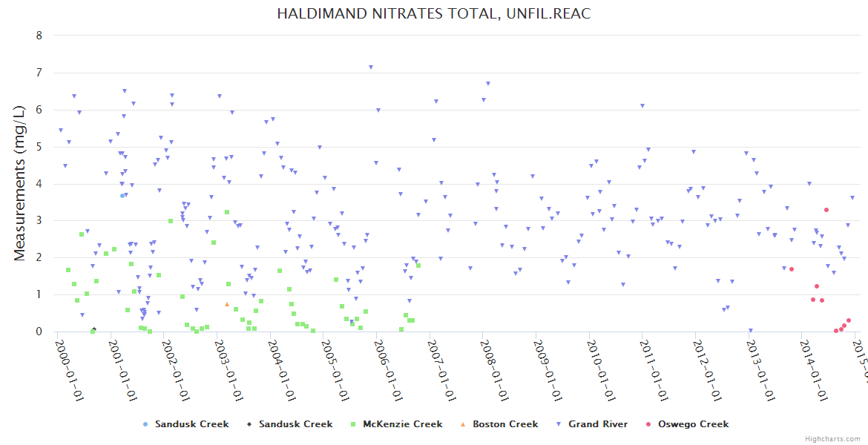868x445 pixels.
Task: Toggle the Oswego Creek series legend label
Action: click(x=693, y=424)
